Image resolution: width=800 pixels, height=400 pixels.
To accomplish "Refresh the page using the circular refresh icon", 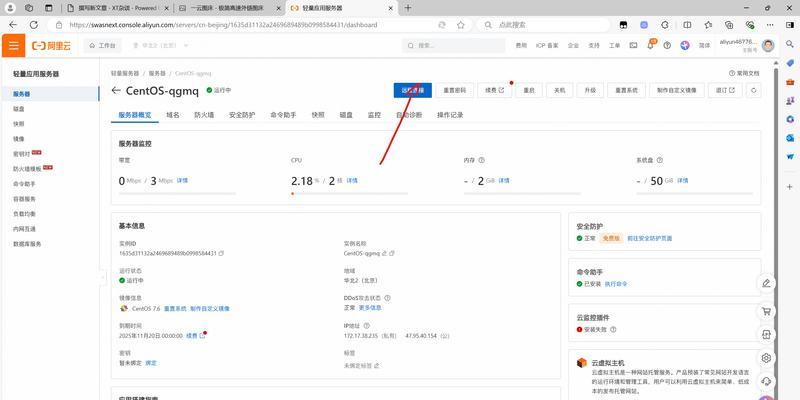I will click(754, 90).
